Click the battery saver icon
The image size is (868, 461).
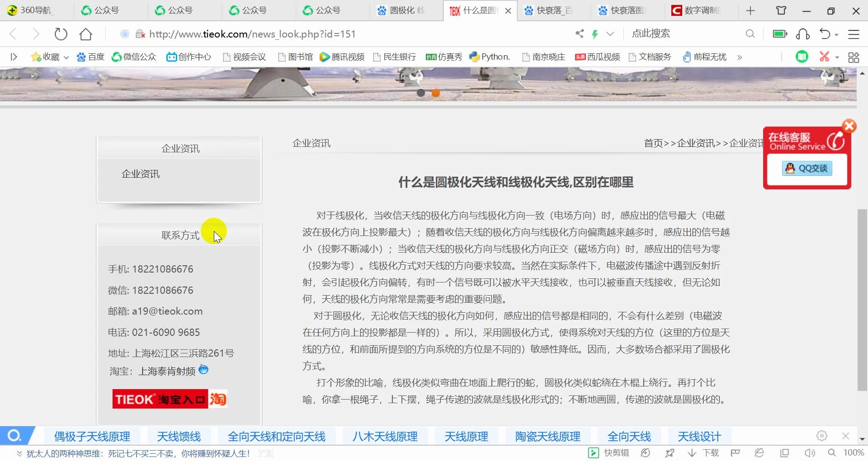(x=779, y=33)
